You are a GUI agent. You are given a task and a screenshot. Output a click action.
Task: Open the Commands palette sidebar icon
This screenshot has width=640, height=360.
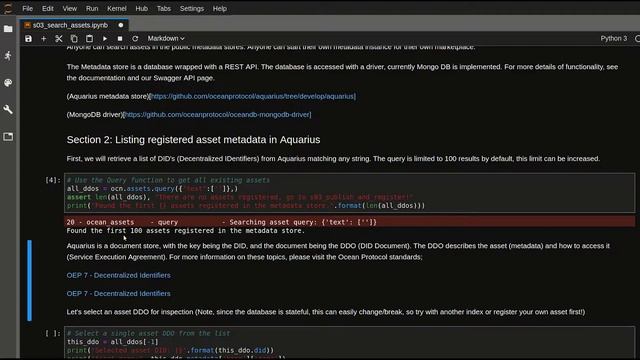point(8,82)
